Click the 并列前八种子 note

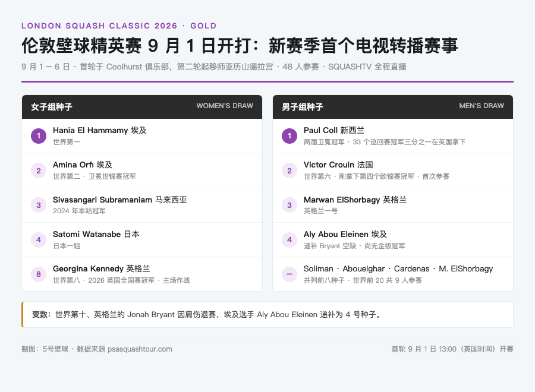[363, 280]
